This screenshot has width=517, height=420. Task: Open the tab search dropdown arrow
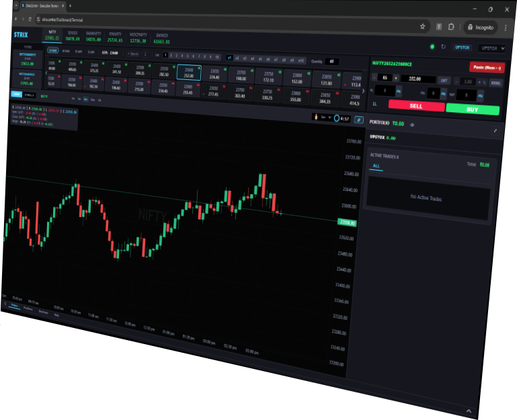16,5
